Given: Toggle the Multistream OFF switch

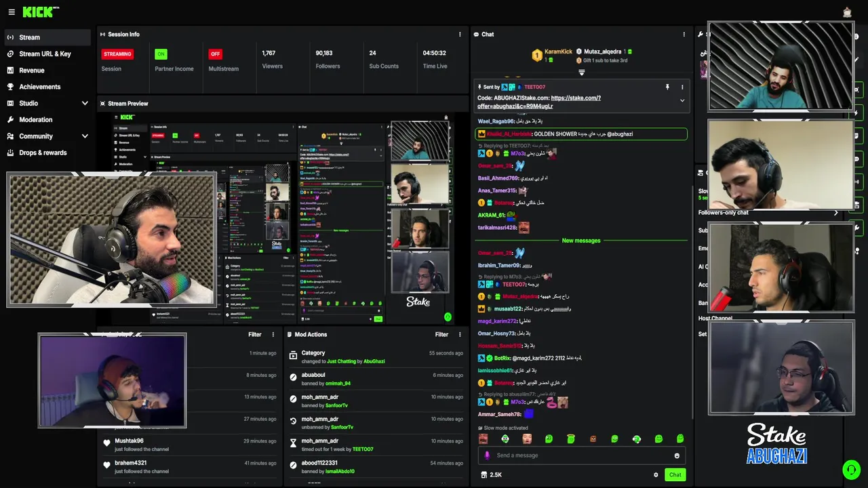Looking at the screenshot, I should [215, 54].
